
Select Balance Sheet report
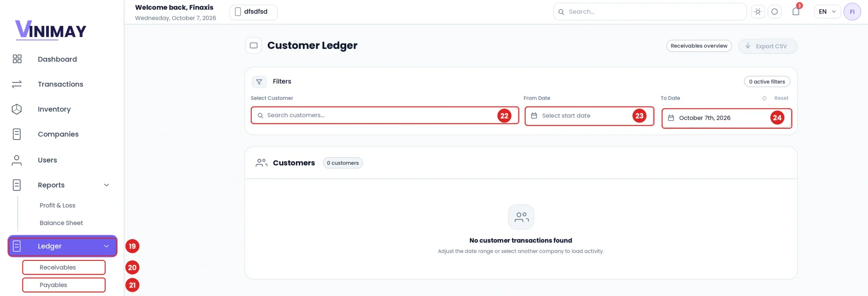point(61,223)
